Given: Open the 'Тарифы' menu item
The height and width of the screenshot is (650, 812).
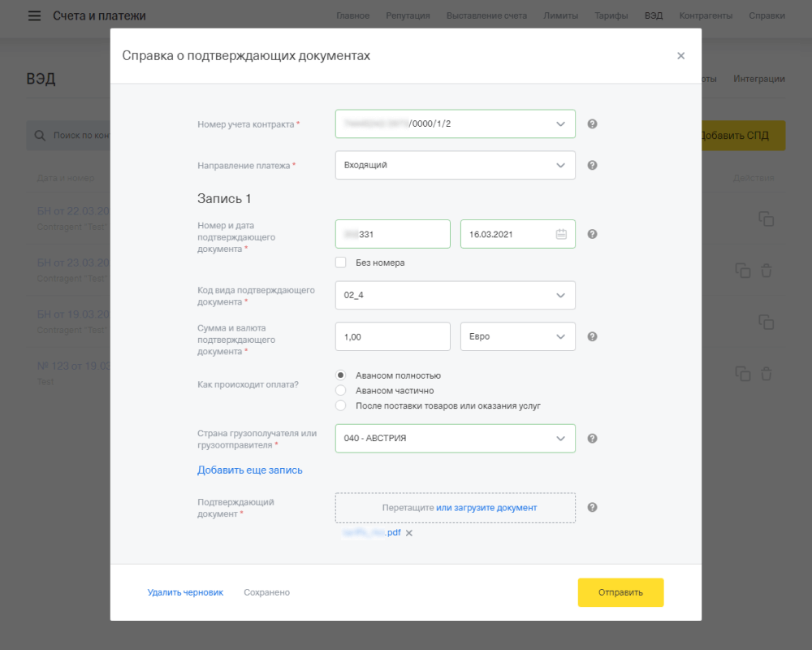Looking at the screenshot, I should click(x=611, y=15).
